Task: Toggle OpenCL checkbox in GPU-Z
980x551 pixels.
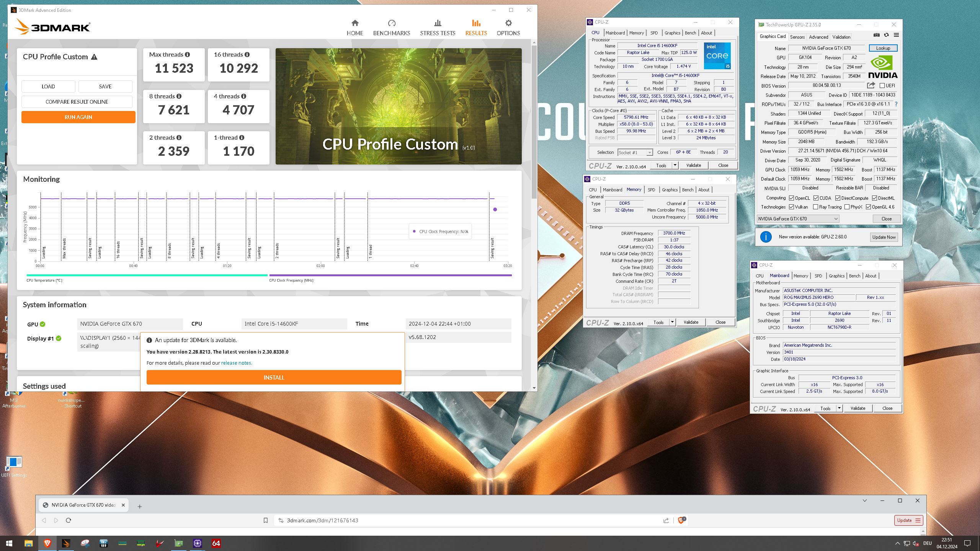Action: [x=791, y=198]
